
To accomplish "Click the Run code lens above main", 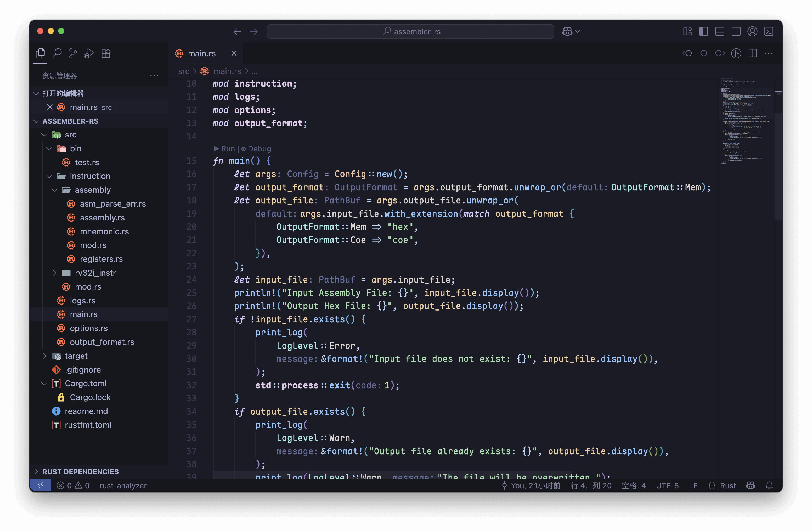I will click(x=224, y=148).
